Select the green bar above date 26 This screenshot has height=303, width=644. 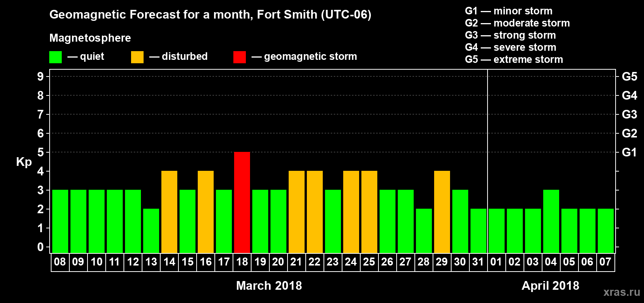(x=388, y=221)
